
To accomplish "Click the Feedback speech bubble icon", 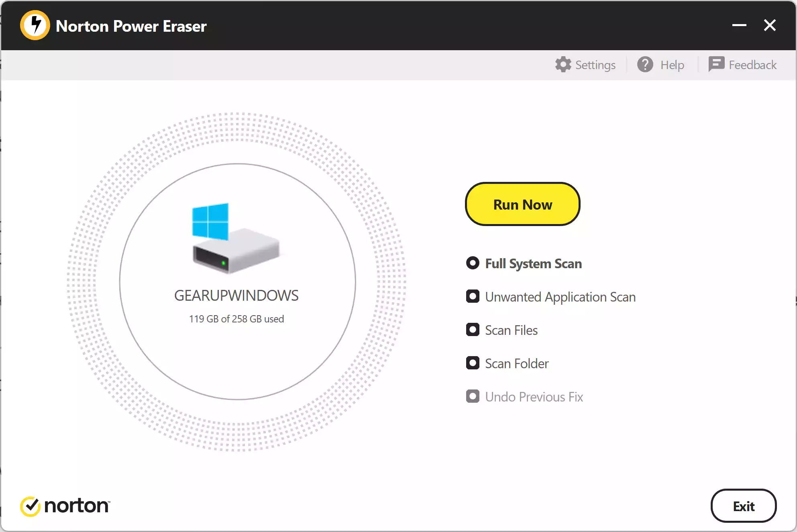I will (717, 64).
